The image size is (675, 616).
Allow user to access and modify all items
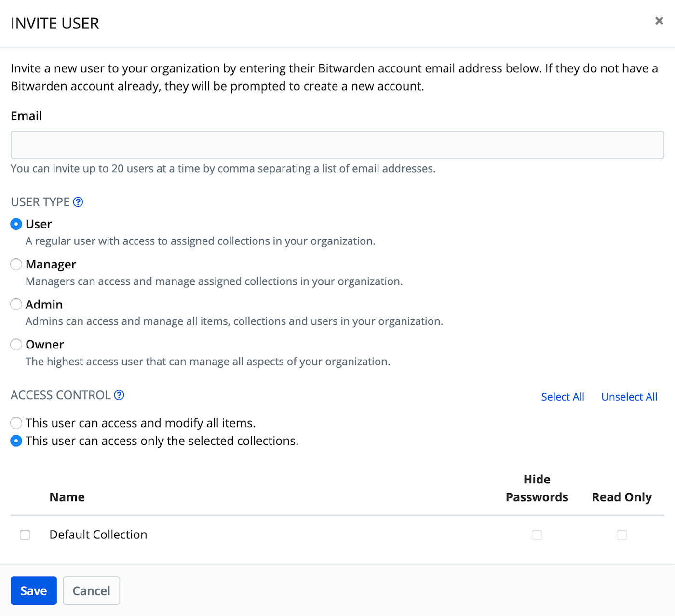16,423
